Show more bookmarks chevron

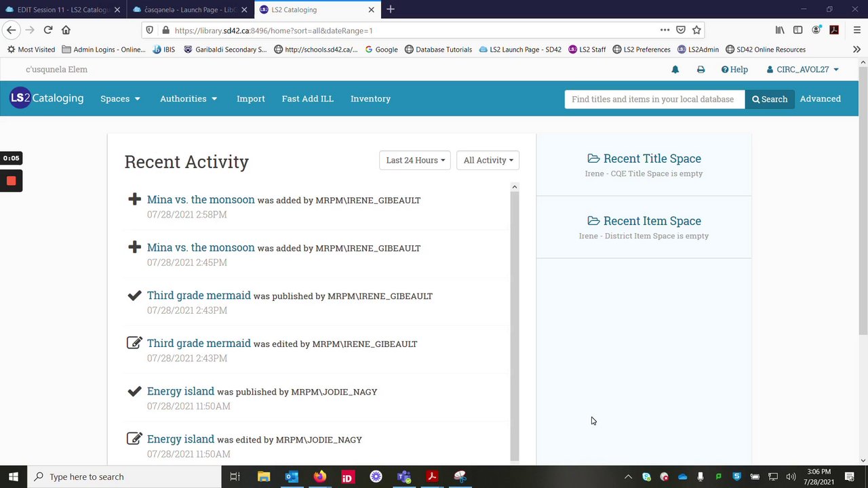(x=856, y=49)
